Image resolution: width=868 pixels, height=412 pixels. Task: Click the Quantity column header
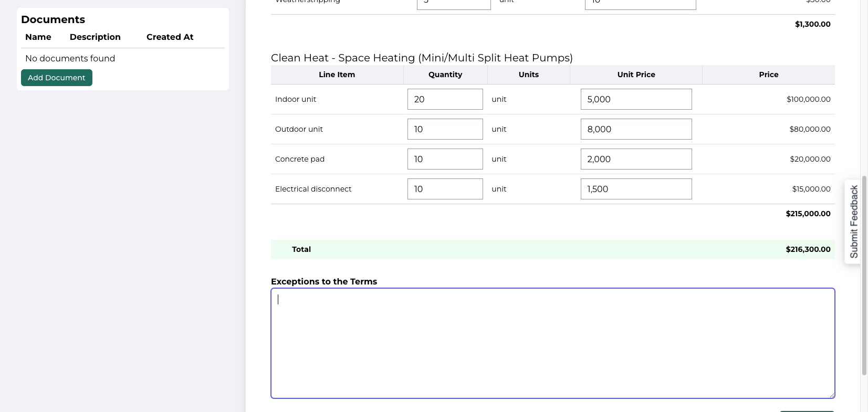445,75
